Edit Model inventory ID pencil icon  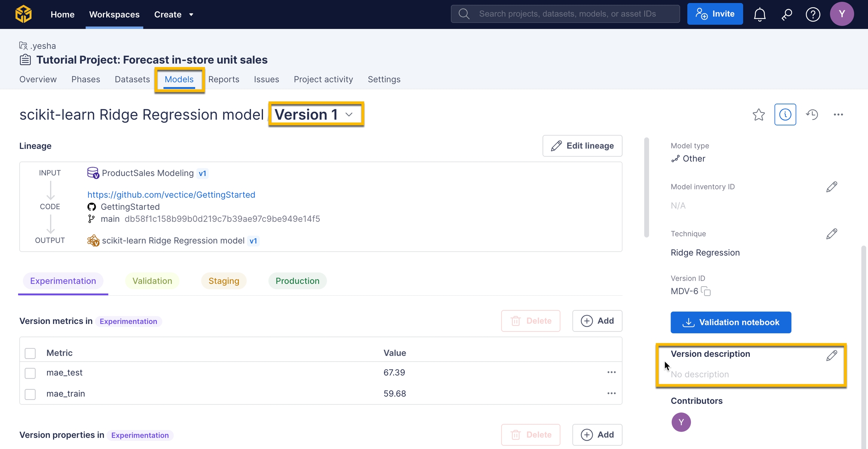pyautogui.click(x=831, y=187)
